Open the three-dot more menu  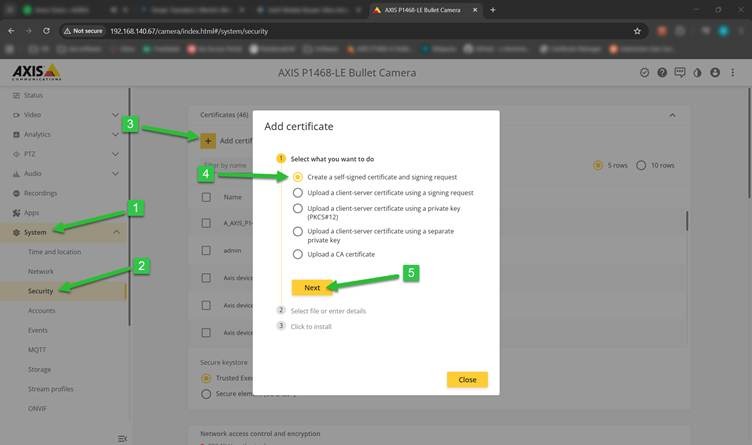732,72
